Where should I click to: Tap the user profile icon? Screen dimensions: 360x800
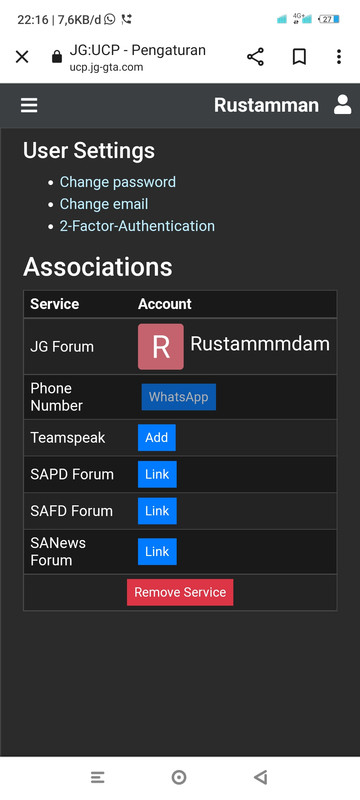(x=343, y=105)
